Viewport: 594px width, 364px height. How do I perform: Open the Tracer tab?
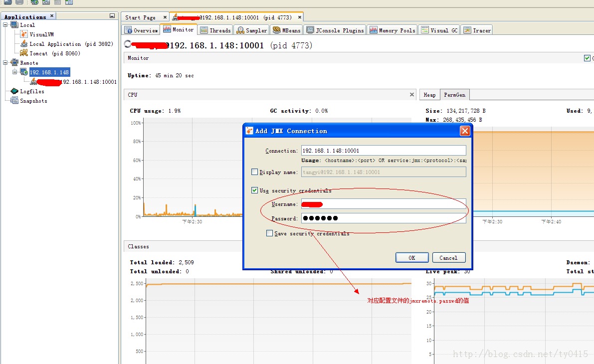477,30
